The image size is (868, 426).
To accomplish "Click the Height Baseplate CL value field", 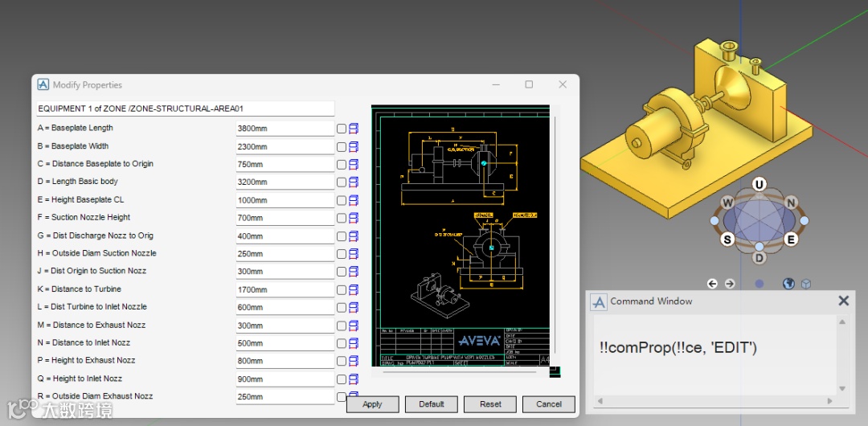I will [x=285, y=200].
